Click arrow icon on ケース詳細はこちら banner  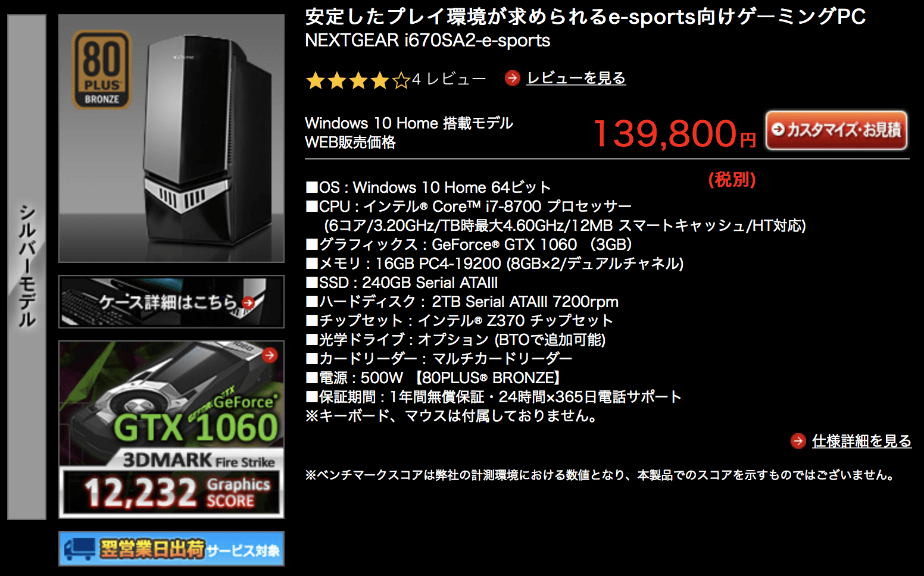pyautogui.click(x=248, y=302)
